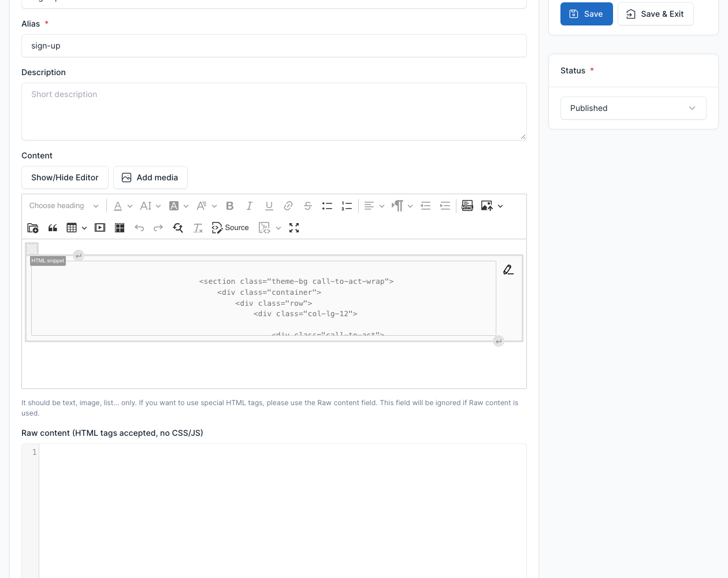Create a numbered list
The width and height of the screenshot is (728, 578).
(347, 206)
